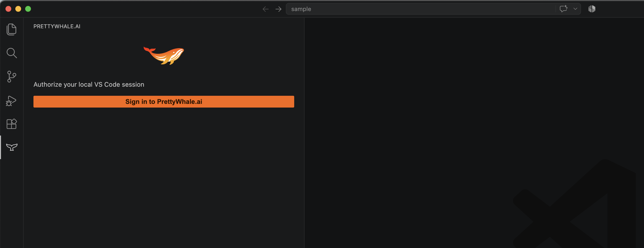The image size is (644, 248).
Task: Click Sign in to PrettyWhale.ai button
Action: 164,102
